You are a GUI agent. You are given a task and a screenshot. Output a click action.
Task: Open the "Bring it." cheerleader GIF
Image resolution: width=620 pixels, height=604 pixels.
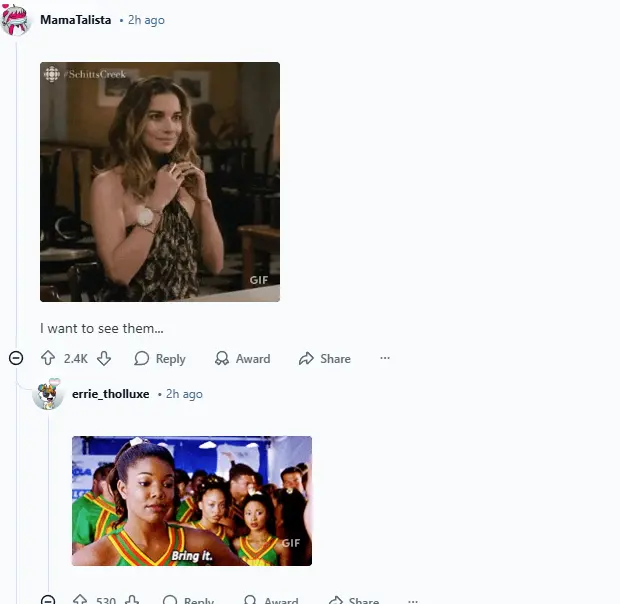(x=192, y=500)
